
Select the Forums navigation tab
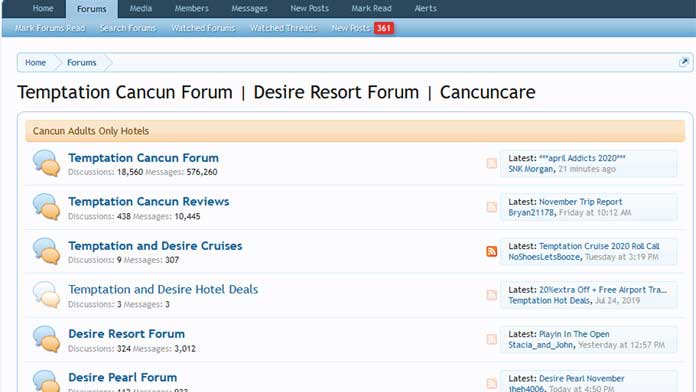point(91,9)
